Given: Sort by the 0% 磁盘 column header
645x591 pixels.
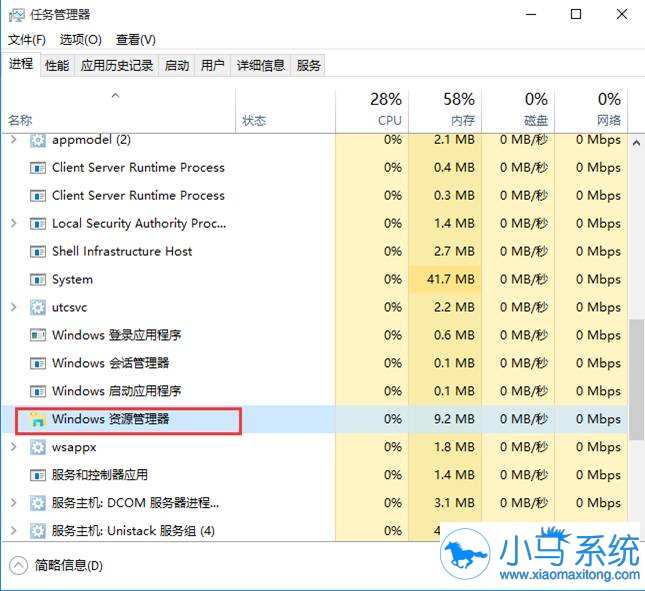Looking at the screenshot, I should coord(518,111).
